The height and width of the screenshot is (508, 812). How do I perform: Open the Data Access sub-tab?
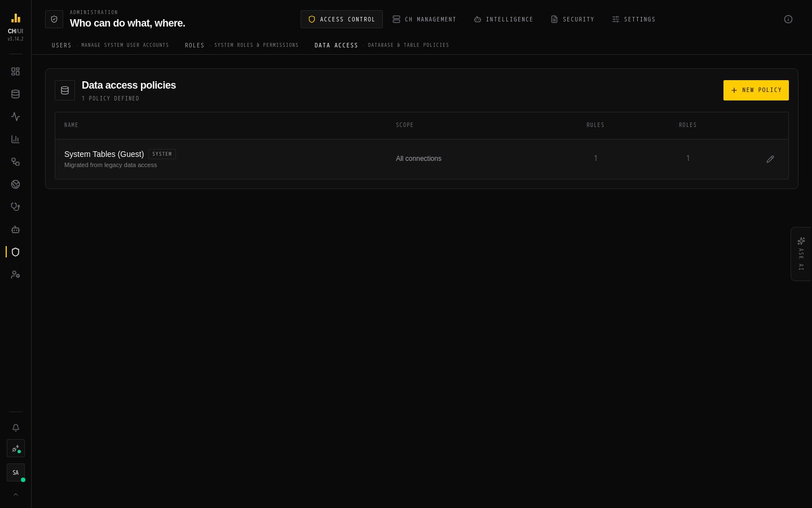pyautogui.click(x=382, y=45)
